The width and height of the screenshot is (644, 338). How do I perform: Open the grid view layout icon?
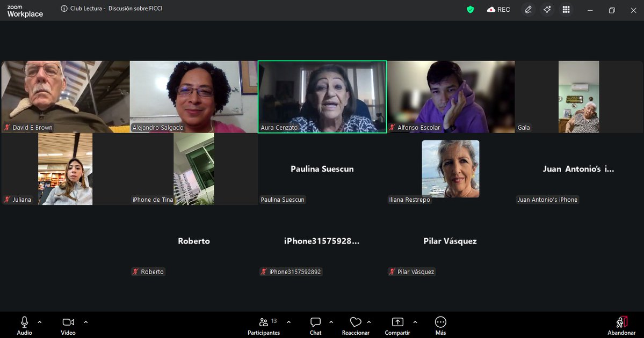click(x=566, y=10)
